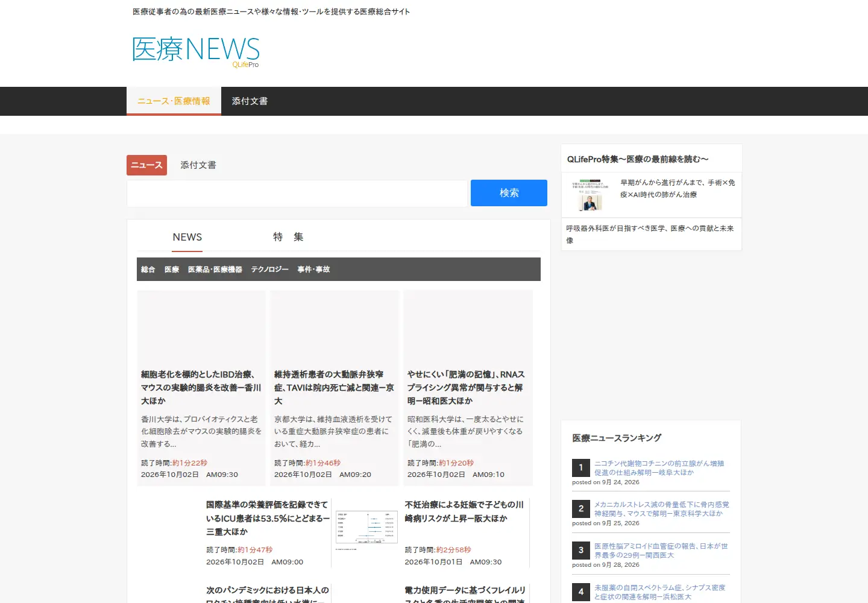
Task: Open the 不妊治療による妊娠 川崎病リスク article
Action: tap(465, 511)
